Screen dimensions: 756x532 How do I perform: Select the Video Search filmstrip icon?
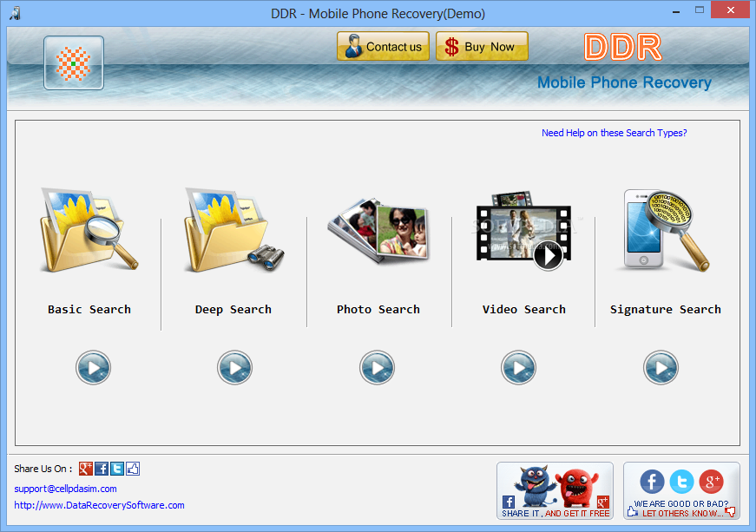click(523, 232)
